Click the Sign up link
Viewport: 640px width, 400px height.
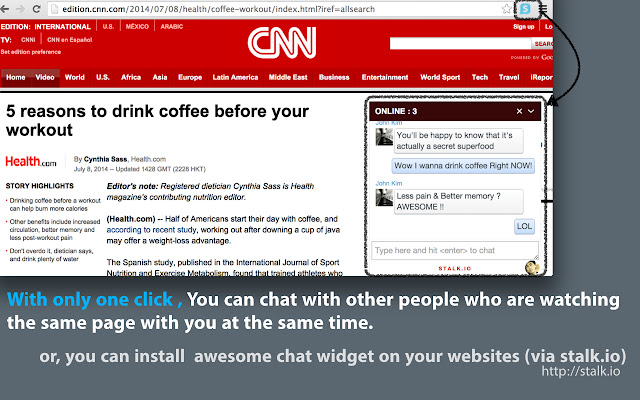coord(524,27)
